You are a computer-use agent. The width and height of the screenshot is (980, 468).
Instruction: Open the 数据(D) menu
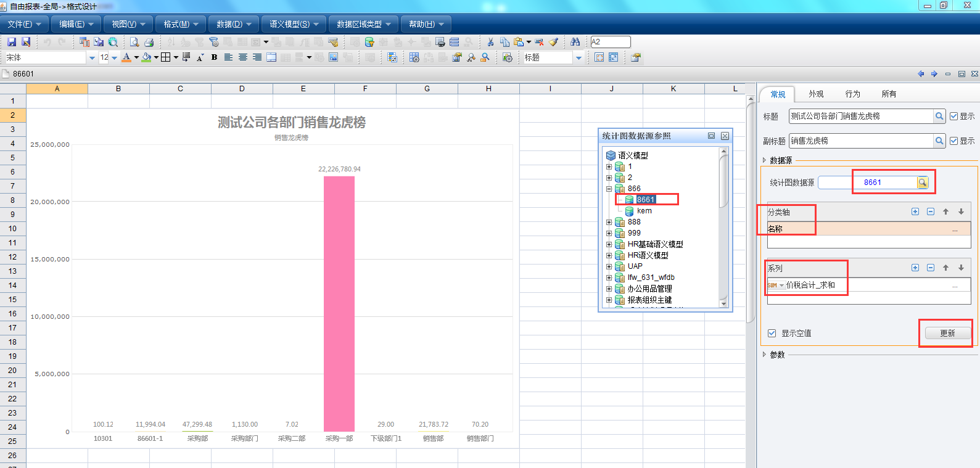click(233, 24)
